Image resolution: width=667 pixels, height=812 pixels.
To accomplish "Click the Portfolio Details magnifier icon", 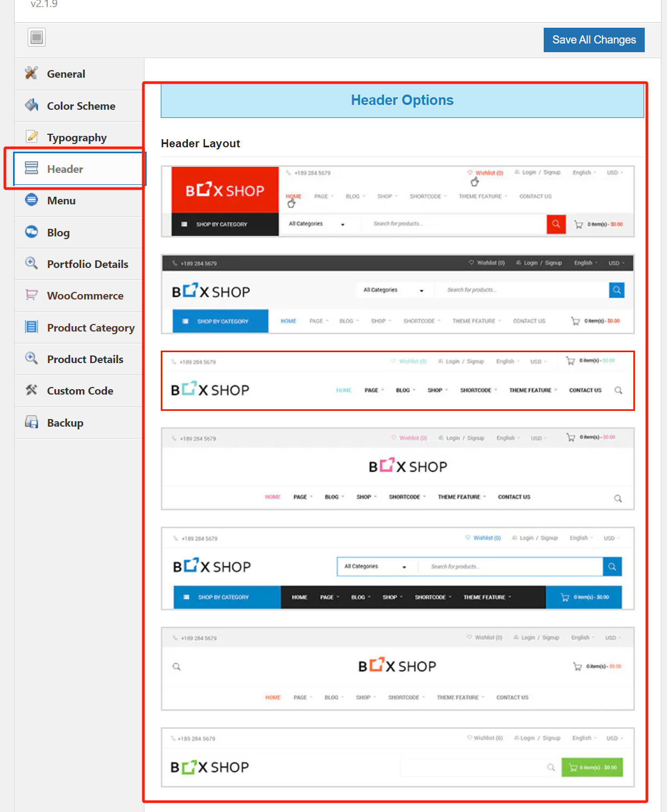I will point(31,264).
